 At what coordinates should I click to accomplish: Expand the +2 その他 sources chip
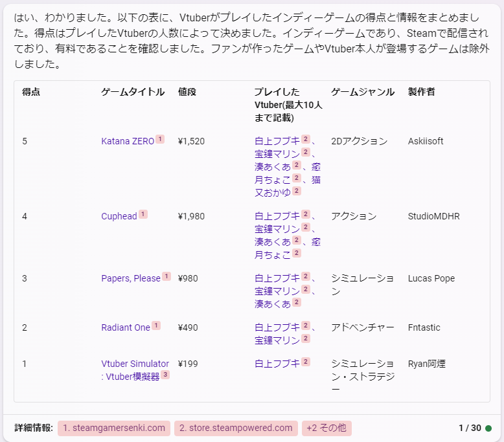(x=326, y=428)
